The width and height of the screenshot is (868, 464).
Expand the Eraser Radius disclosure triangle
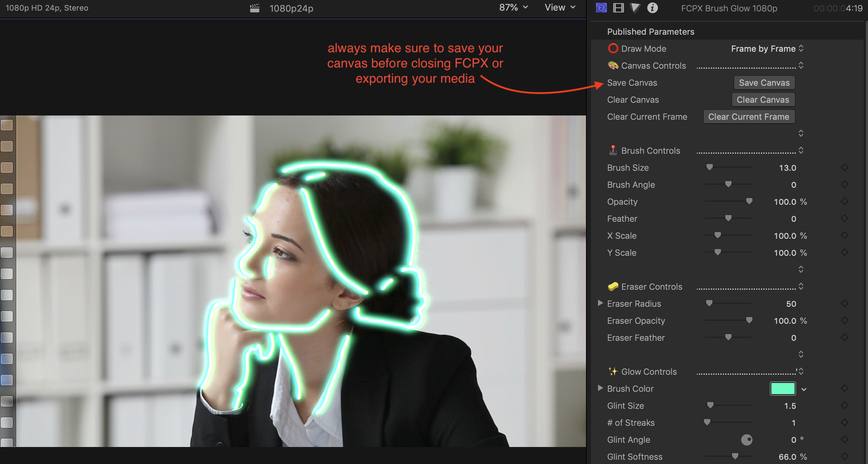[x=600, y=303]
